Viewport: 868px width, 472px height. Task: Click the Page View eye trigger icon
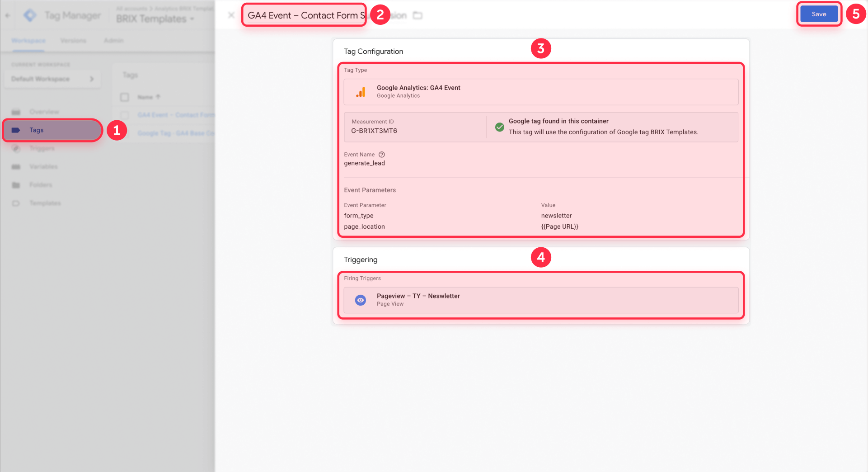coord(361,300)
